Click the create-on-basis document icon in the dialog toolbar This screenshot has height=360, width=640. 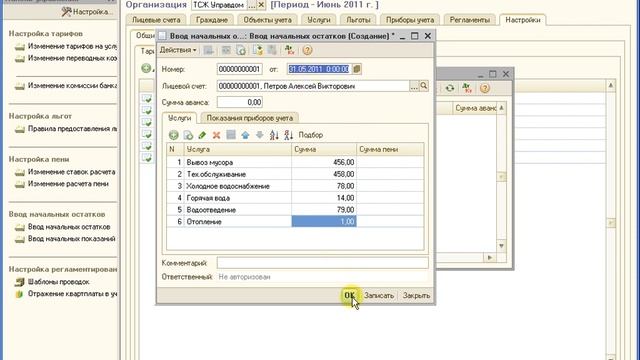pos(241,50)
